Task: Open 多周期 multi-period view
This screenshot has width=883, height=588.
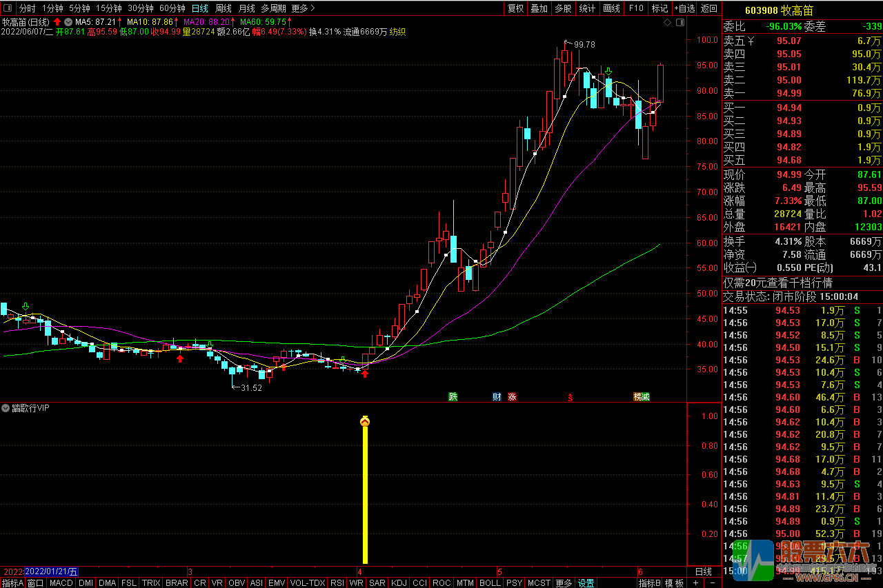Action: click(x=273, y=8)
